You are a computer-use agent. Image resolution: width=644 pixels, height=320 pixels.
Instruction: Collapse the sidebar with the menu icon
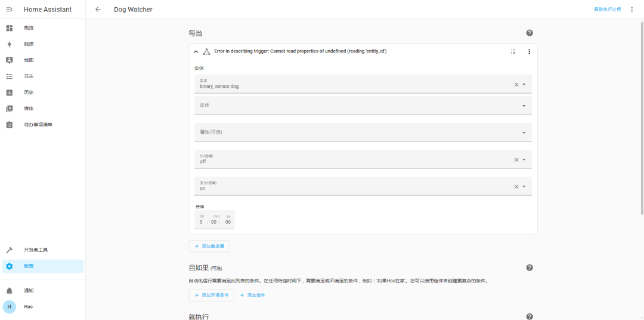coord(10,10)
